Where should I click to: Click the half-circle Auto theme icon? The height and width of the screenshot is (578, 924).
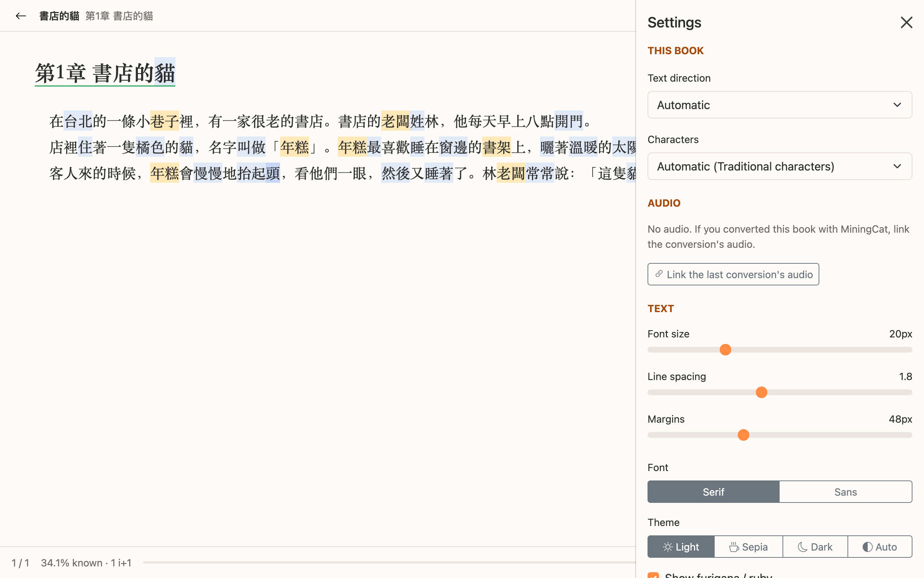click(x=867, y=547)
